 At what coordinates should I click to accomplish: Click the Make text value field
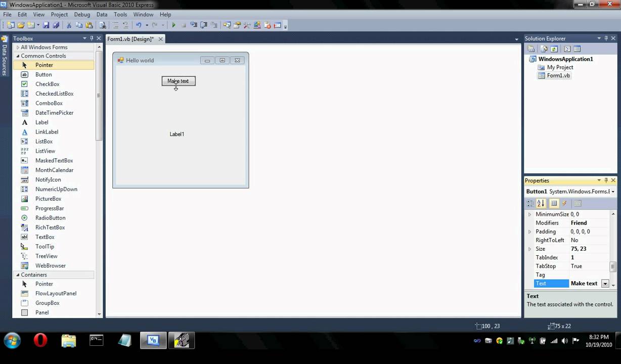[x=585, y=284]
